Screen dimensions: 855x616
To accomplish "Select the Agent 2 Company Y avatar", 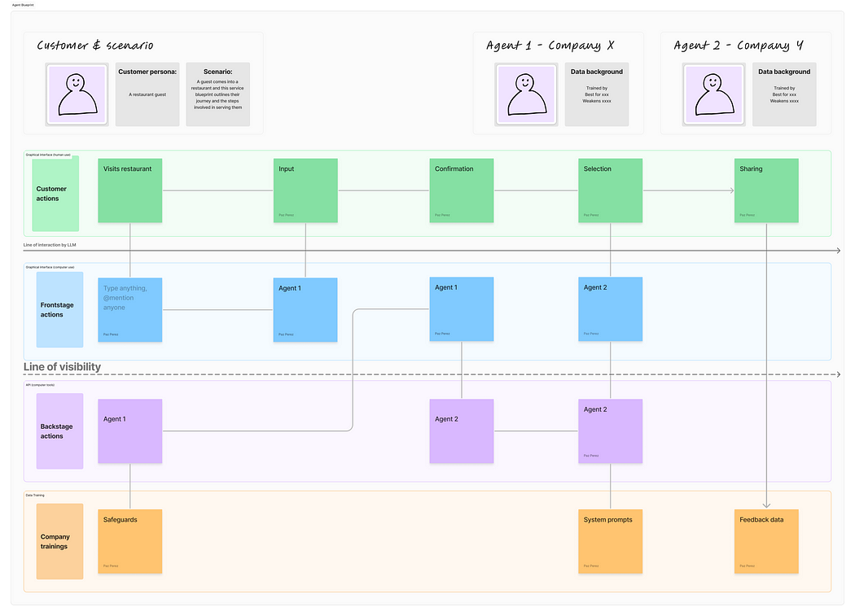I will [714, 94].
